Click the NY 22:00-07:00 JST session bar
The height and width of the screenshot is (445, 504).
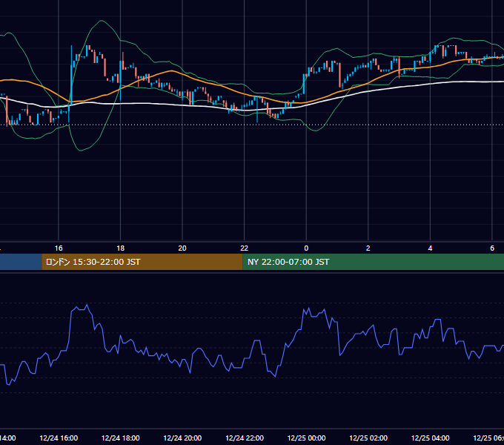point(373,262)
